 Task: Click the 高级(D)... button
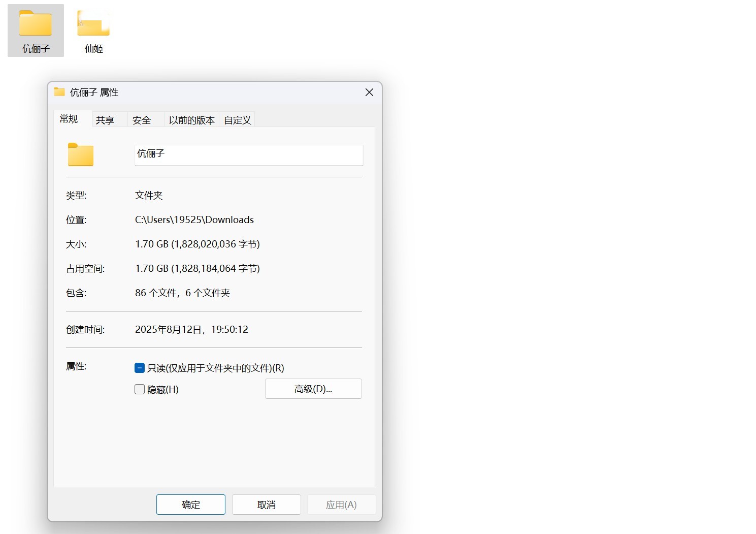tap(313, 389)
